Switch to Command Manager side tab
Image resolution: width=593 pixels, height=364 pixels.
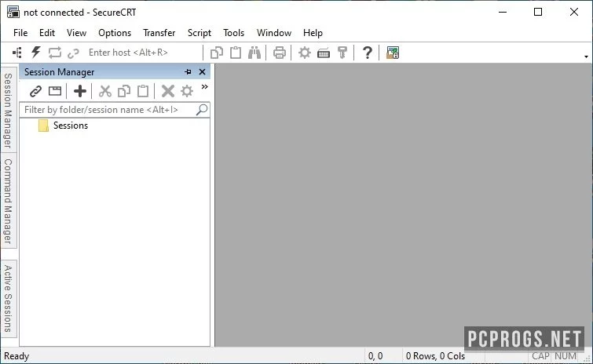9,201
